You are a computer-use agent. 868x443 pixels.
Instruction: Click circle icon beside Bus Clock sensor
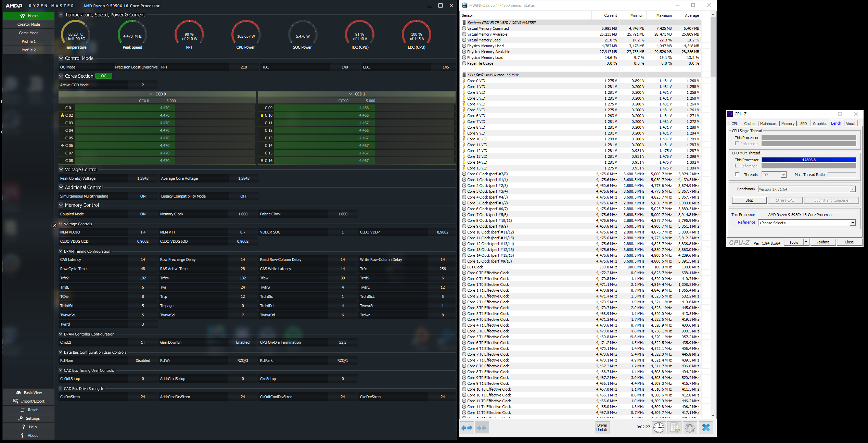click(464, 267)
